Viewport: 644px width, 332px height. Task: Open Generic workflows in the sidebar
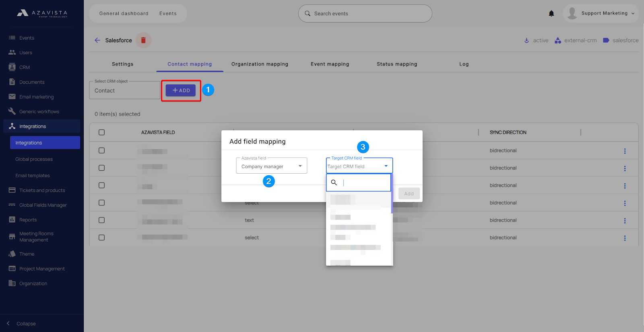coord(39,112)
